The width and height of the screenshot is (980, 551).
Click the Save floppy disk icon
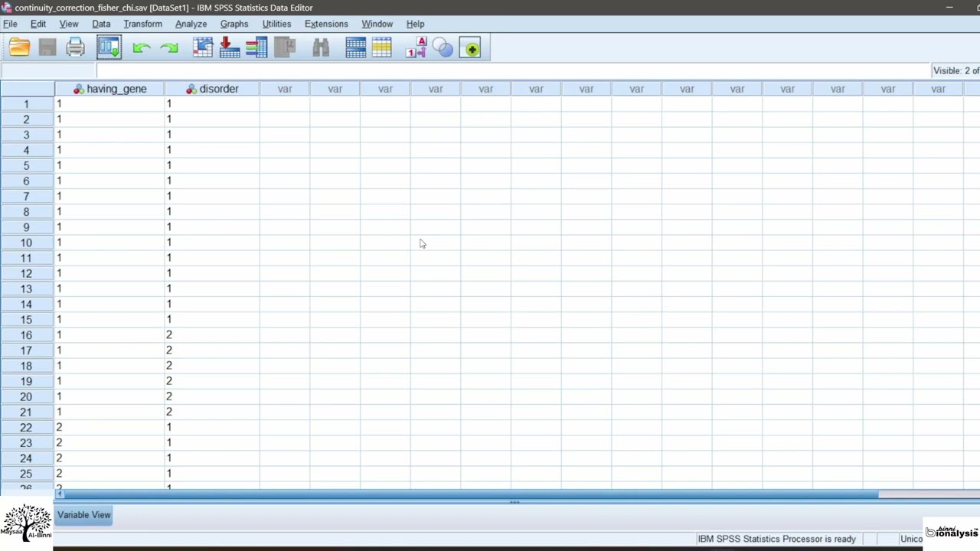47,48
